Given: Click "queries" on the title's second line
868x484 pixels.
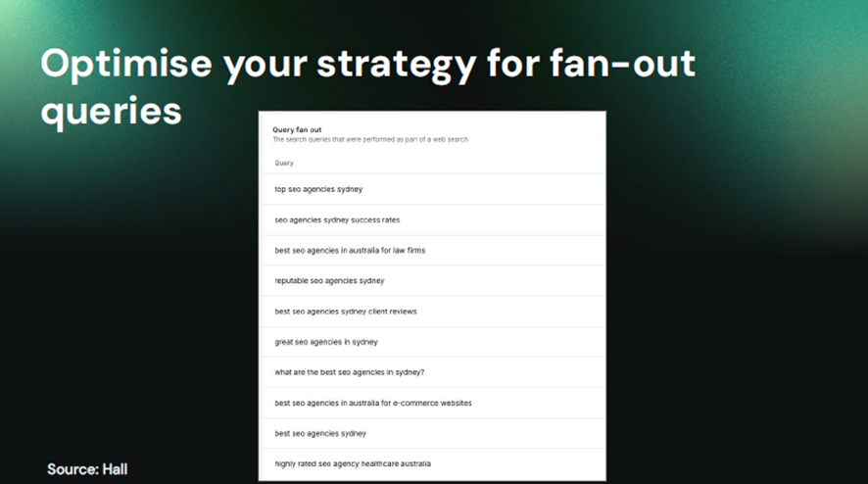Looking at the screenshot, I should 111,111.
